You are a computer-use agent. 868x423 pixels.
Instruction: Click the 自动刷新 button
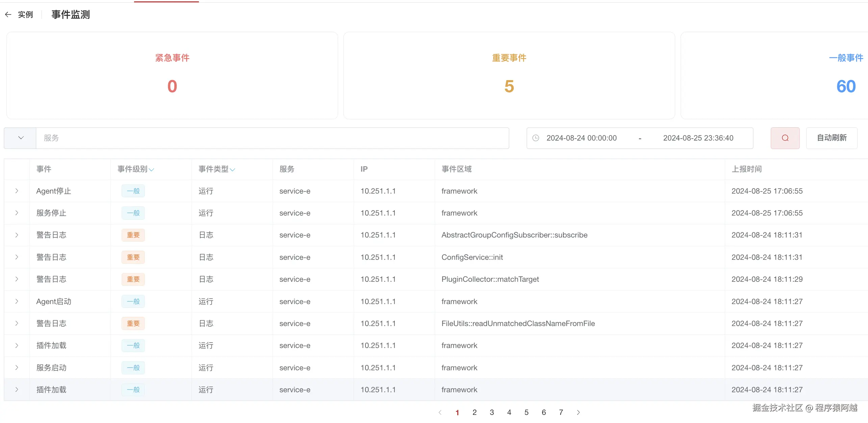(x=832, y=138)
